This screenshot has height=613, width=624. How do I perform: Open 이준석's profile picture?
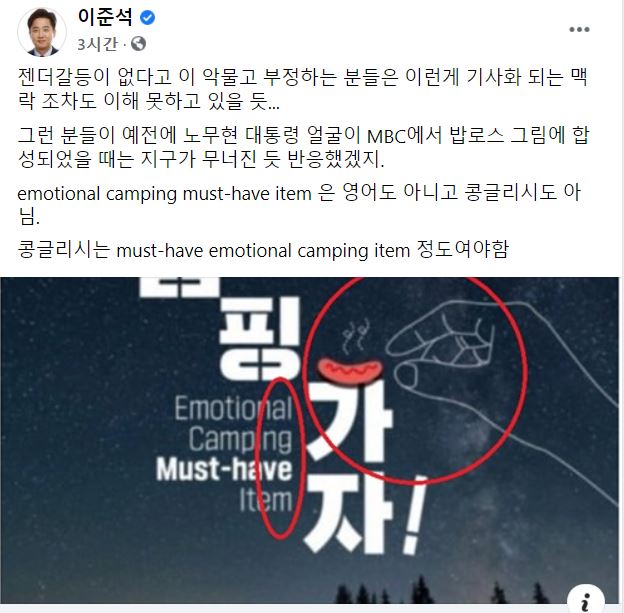coord(41,32)
